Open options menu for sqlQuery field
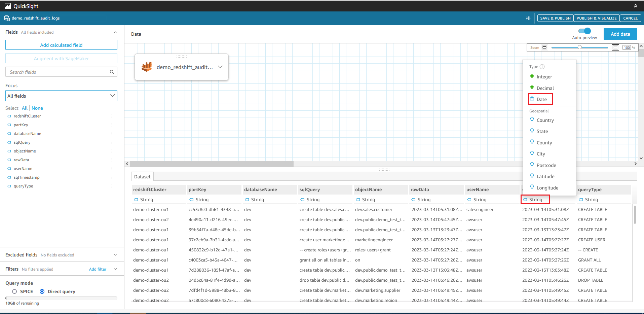Viewport: 644px width, 314px height. (112, 142)
